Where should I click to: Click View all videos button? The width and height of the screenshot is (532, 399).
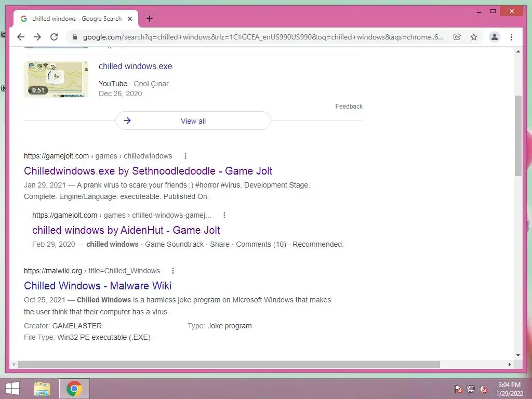coord(193,121)
